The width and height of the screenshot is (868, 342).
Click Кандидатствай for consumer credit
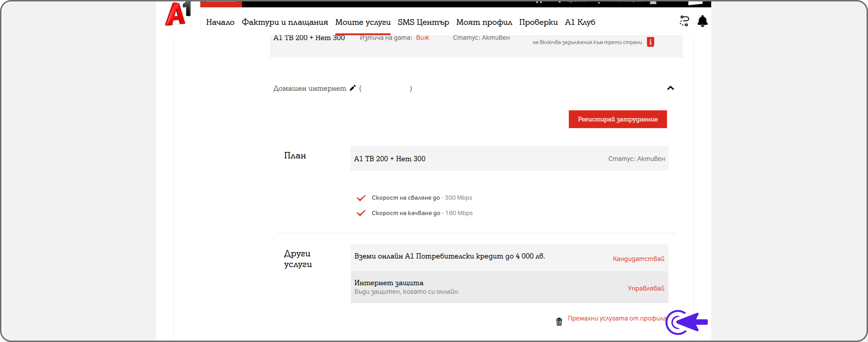638,259
